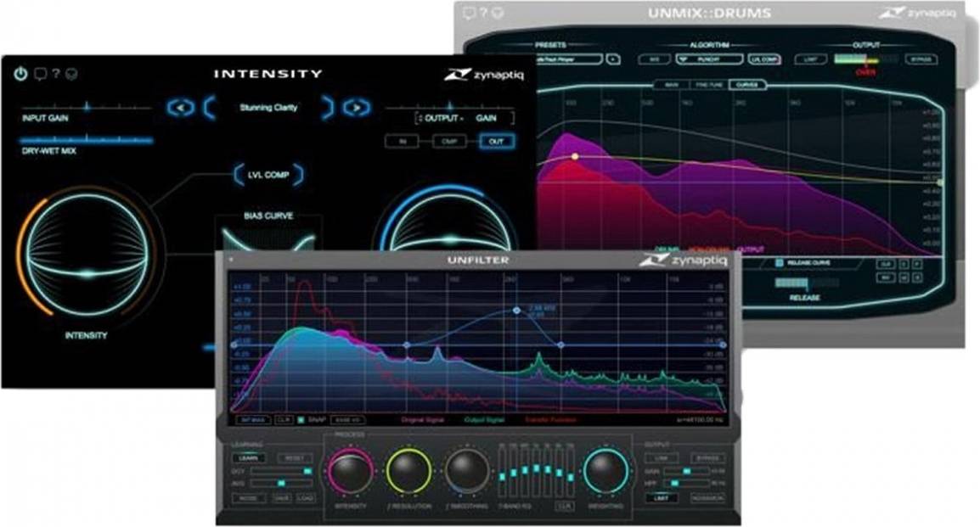Adjust the HPF slider in Unfilter output section
The width and height of the screenshot is (980, 527).
(x=685, y=483)
